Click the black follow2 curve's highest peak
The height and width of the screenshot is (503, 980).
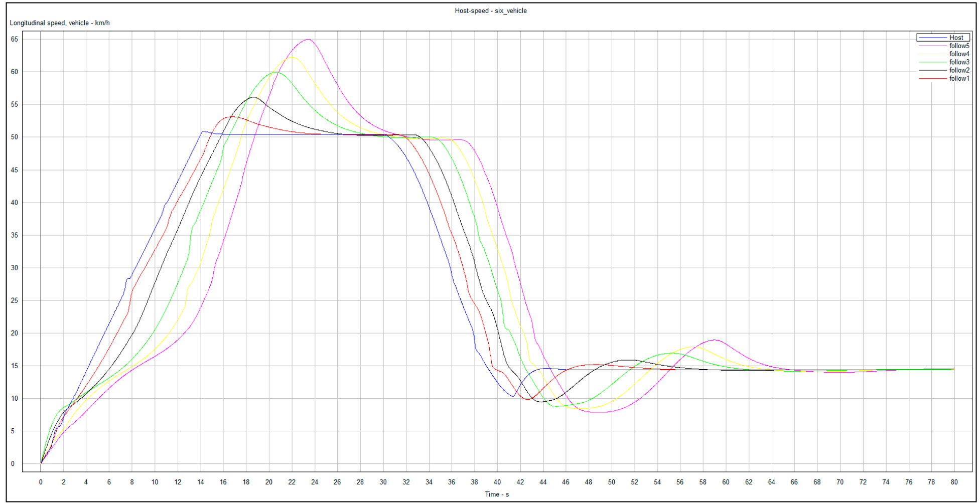(253, 97)
